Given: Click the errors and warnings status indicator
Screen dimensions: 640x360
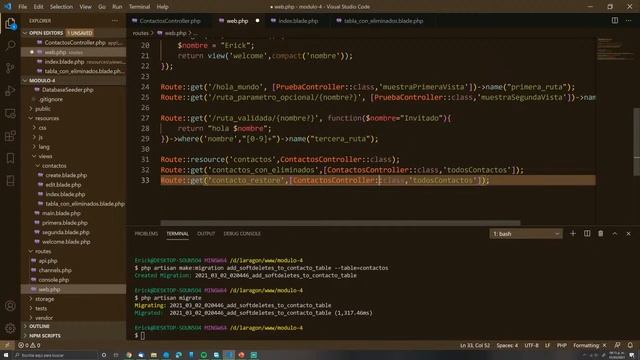Looking at the screenshot, I should point(29,345).
